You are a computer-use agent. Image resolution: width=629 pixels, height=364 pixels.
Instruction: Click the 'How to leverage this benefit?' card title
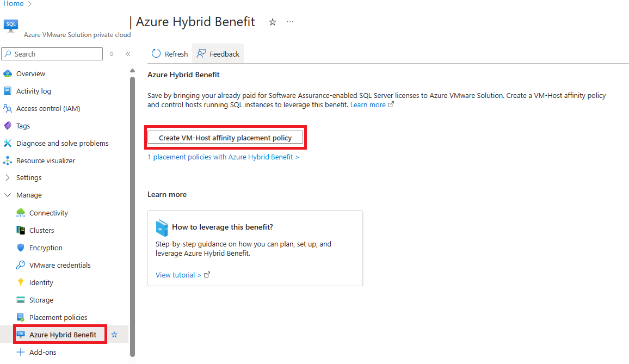coord(222,227)
